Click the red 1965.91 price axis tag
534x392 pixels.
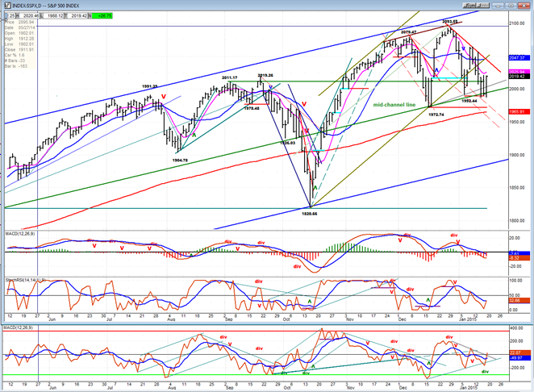(x=519, y=111)
